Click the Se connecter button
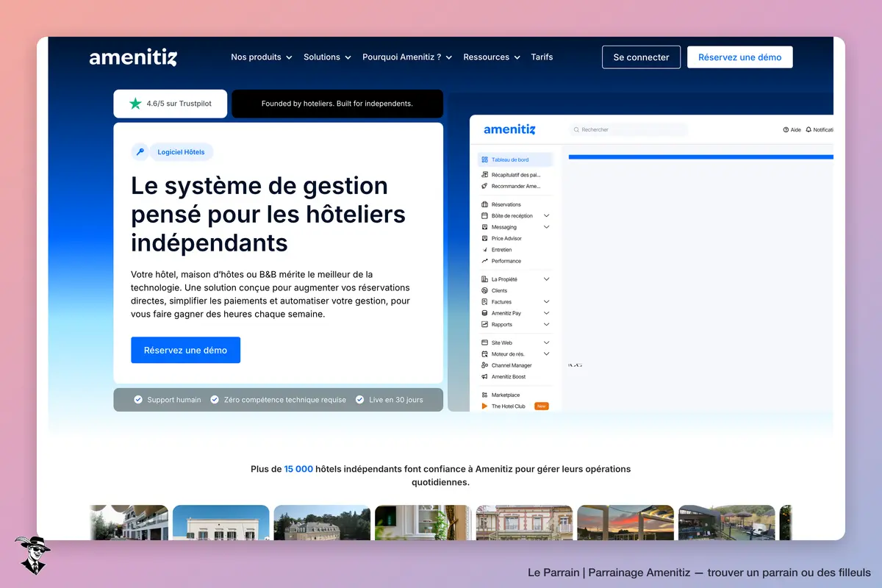 click(x=641, y=57)
